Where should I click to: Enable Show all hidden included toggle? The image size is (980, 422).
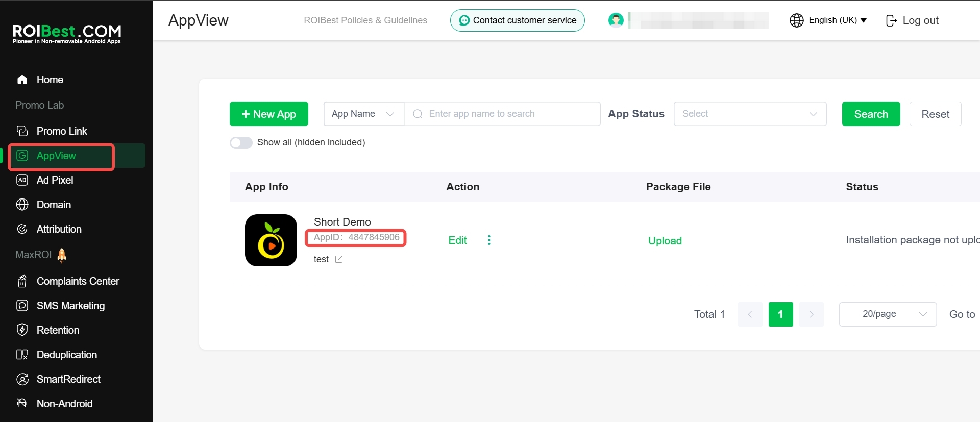pos(241,143)
